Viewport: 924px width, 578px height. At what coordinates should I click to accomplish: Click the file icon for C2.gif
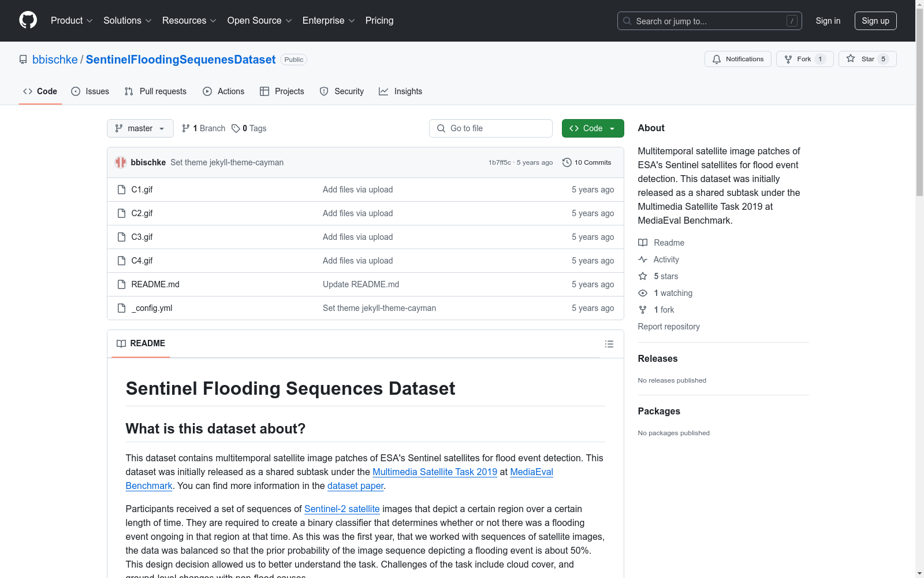pos(121,213)
